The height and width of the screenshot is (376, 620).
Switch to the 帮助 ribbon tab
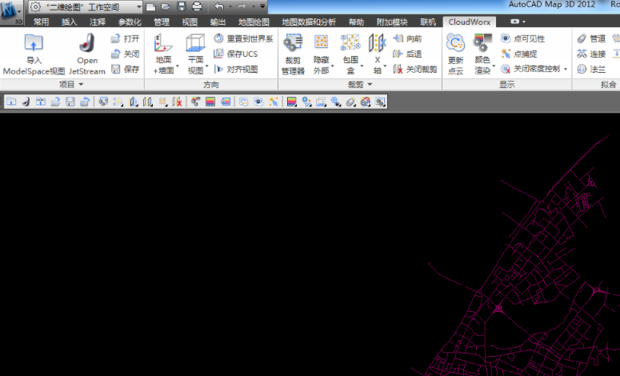356,22
